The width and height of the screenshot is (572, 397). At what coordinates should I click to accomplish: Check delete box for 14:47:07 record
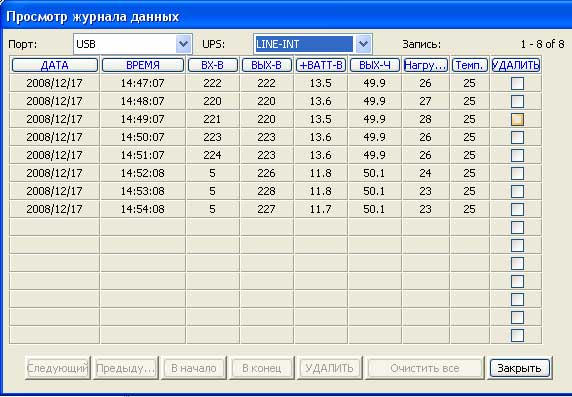click(517, 83)
